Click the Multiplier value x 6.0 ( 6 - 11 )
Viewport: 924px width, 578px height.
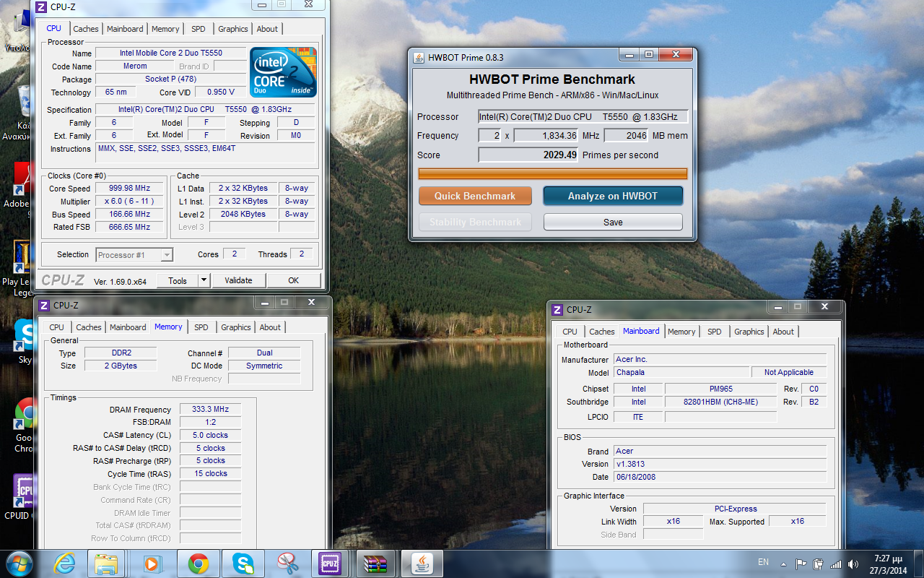click(130, 202)
